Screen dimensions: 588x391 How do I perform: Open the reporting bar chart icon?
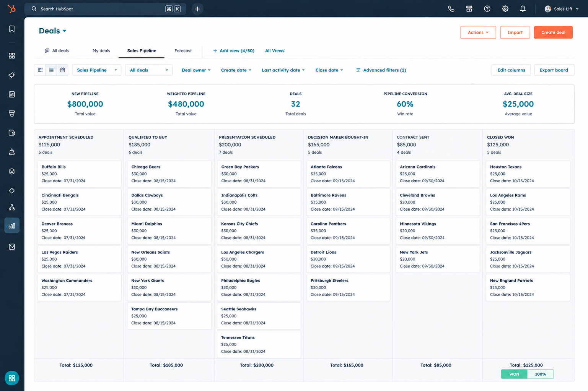pos(12,226)
